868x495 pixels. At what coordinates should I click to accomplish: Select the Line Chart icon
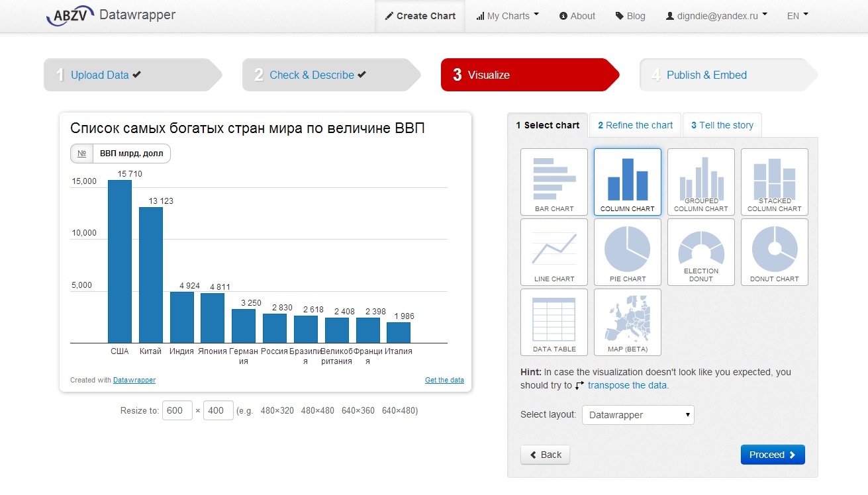click(x=554, y=252)
